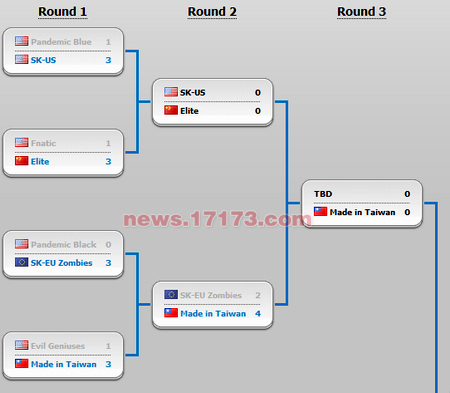
Task: Click SK-EU Zombies winner name in Round 1
Action: click(61, 263)
